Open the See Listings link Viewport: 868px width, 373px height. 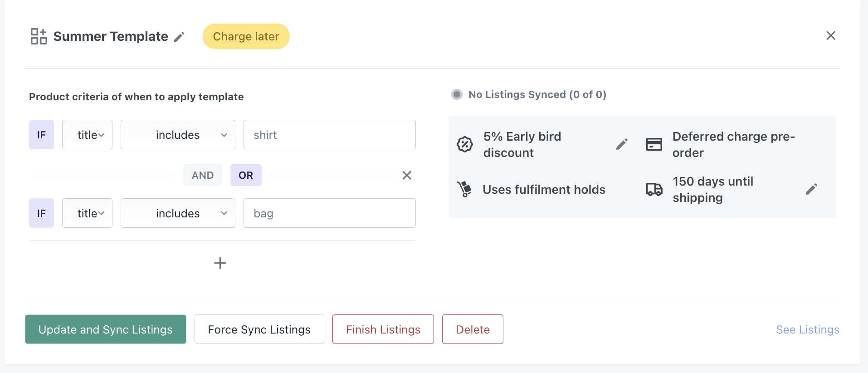pos(807,330)
